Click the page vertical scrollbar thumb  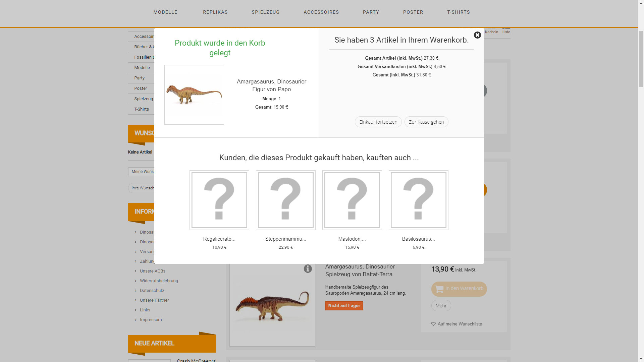[x=641, y=59]
